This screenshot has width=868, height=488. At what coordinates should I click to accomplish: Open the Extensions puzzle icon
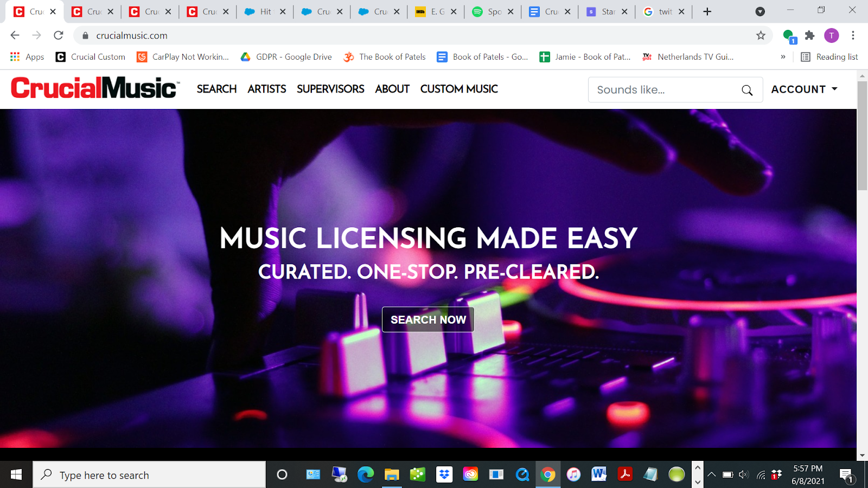coord(810,35)
